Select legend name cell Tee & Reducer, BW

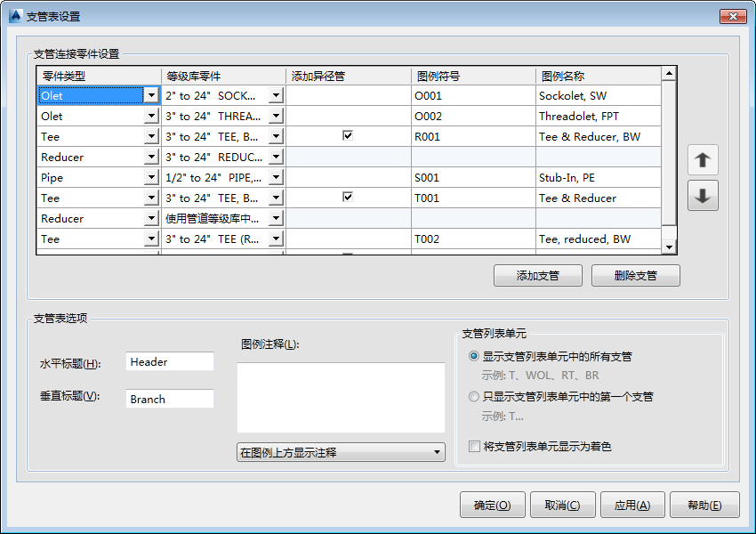[599, 136]
